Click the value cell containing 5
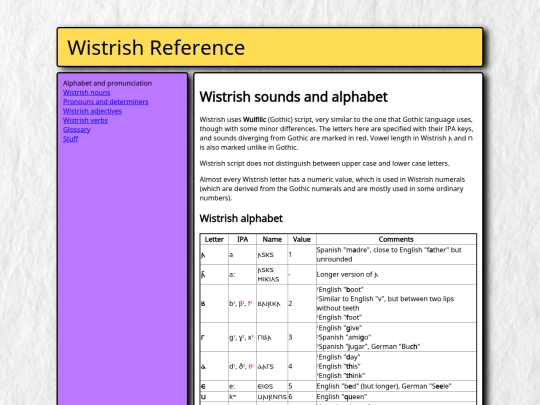540x405 pixels. click(x=302, y=386)
